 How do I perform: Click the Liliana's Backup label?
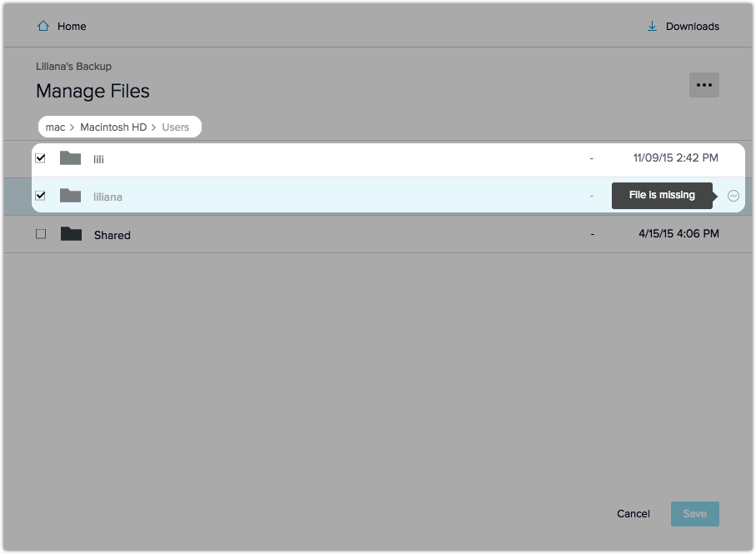(74, 67)
